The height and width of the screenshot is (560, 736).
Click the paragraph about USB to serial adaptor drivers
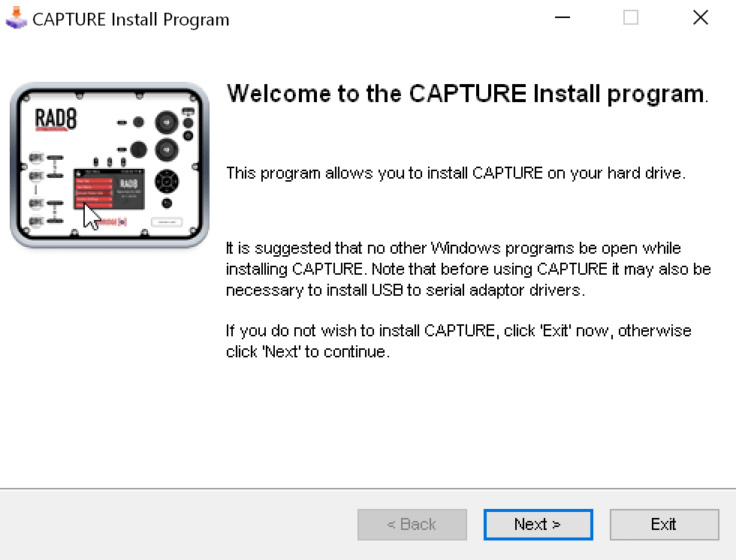coord(469,269)
